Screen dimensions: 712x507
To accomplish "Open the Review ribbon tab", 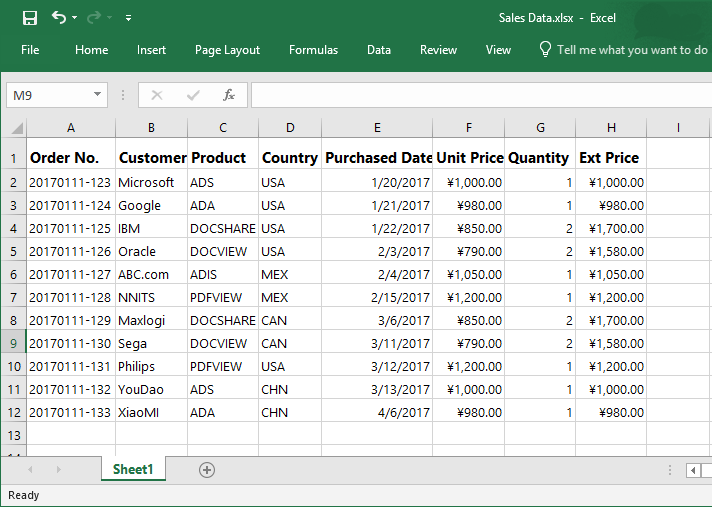I will [438, 49].
